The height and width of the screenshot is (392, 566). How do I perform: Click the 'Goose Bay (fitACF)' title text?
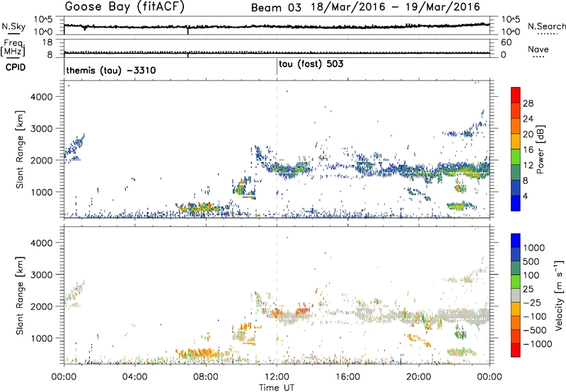pos(125,6)
